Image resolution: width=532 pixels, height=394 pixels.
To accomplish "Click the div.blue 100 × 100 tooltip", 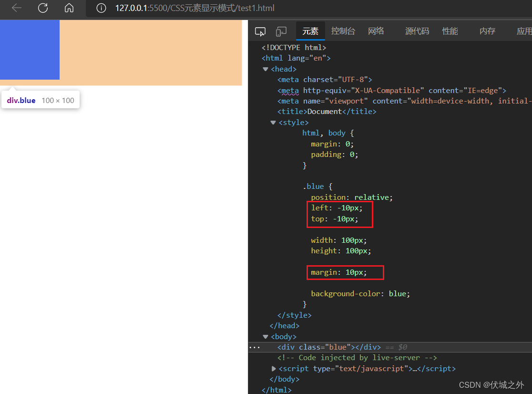I will point(41,100).
